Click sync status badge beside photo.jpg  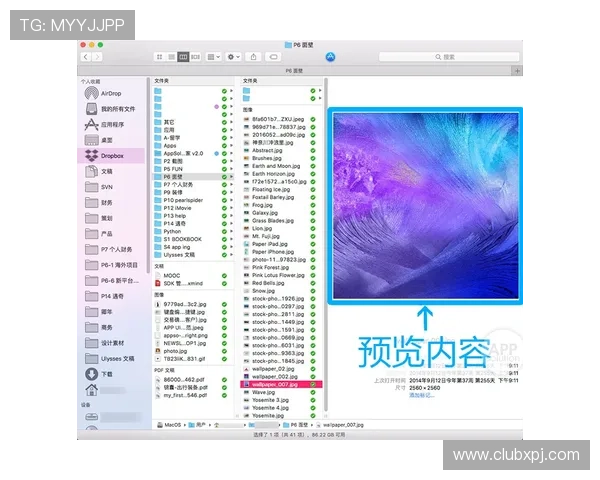tap(225, 351)
